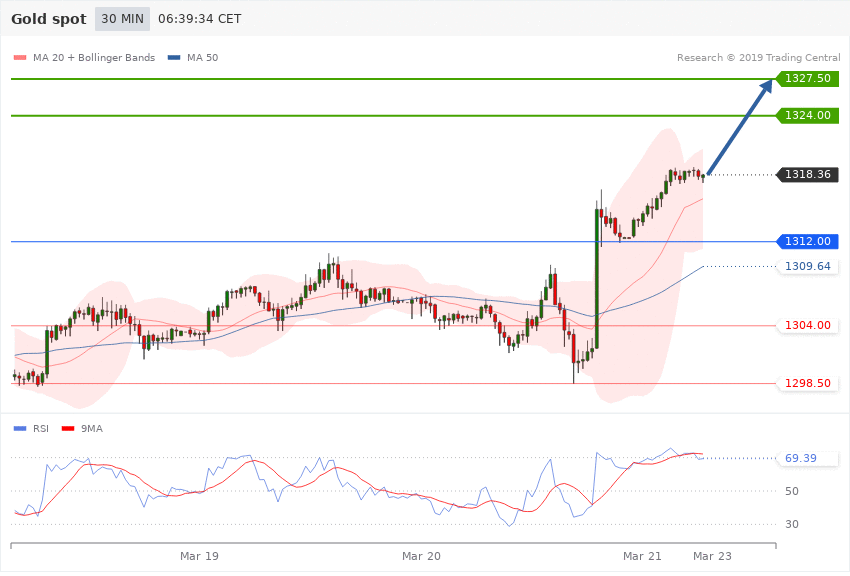The width and height of the screenshot is (850, 576).
Task: Click the Research © 2019 Trading Central text
Action: click(x=758, y=57)
